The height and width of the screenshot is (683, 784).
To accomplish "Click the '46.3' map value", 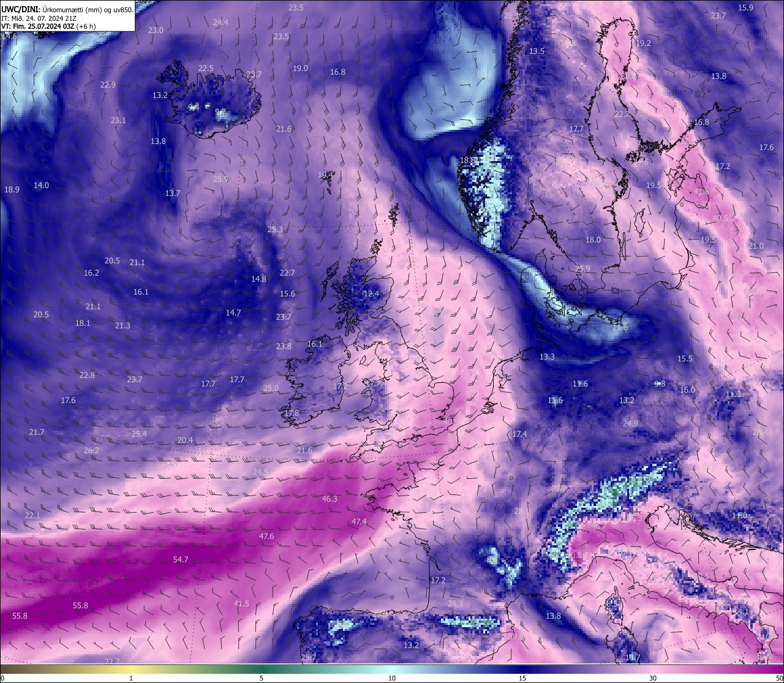I will [330, 499].
